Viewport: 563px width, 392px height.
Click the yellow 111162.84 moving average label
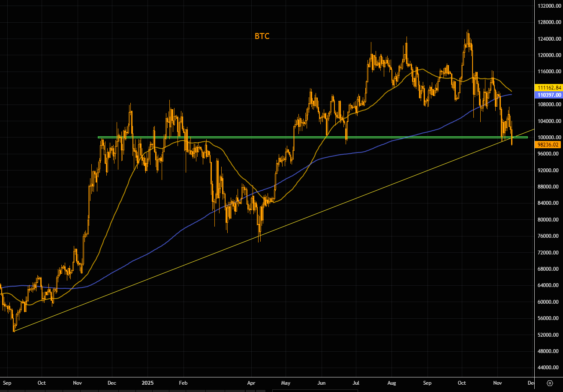tap(548, 87)
